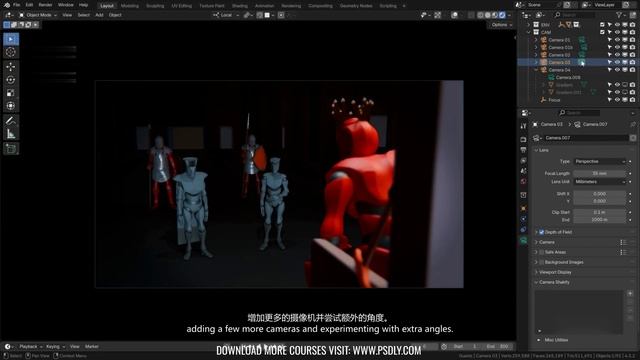Image resolution: width=640 pixels, height=360 pixels.
Task: Open the Lens Unit Millimeters dropdown
Action: coord(600,182)
